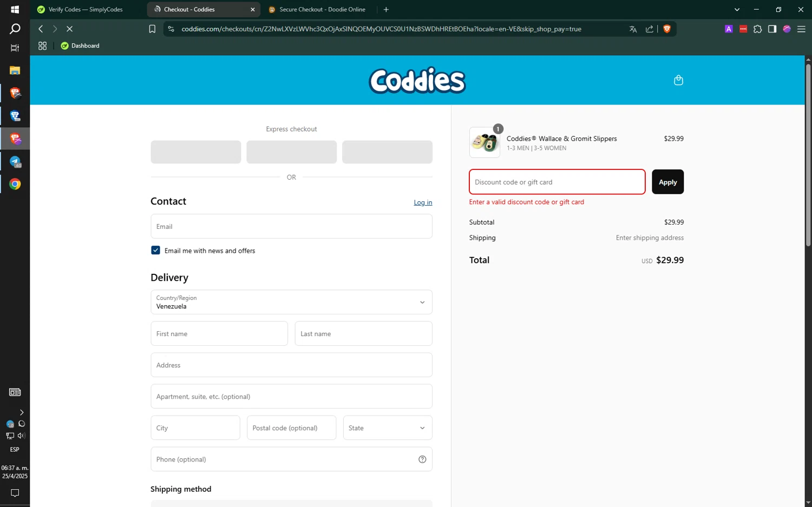Go back to previous page

(x=41, y=29)
